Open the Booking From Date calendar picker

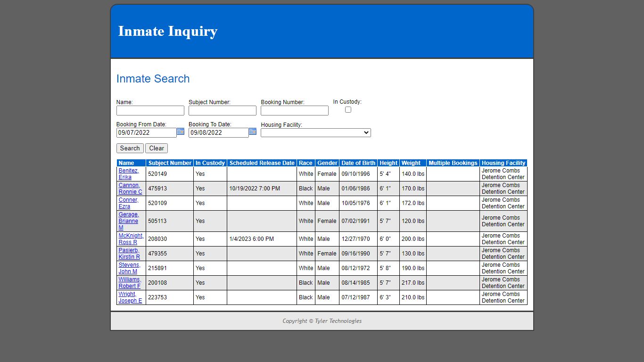[181, 132]
